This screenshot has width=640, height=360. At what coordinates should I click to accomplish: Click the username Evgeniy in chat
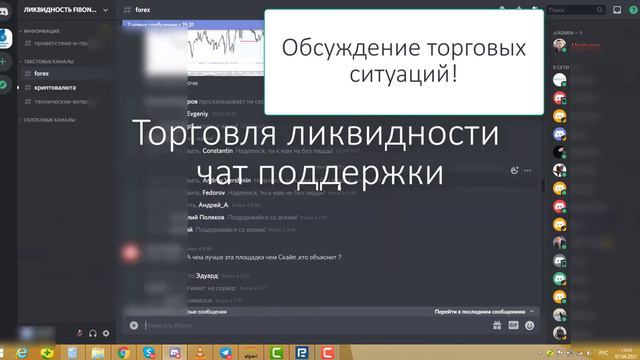pyautogui.click(x=198, y=114)
